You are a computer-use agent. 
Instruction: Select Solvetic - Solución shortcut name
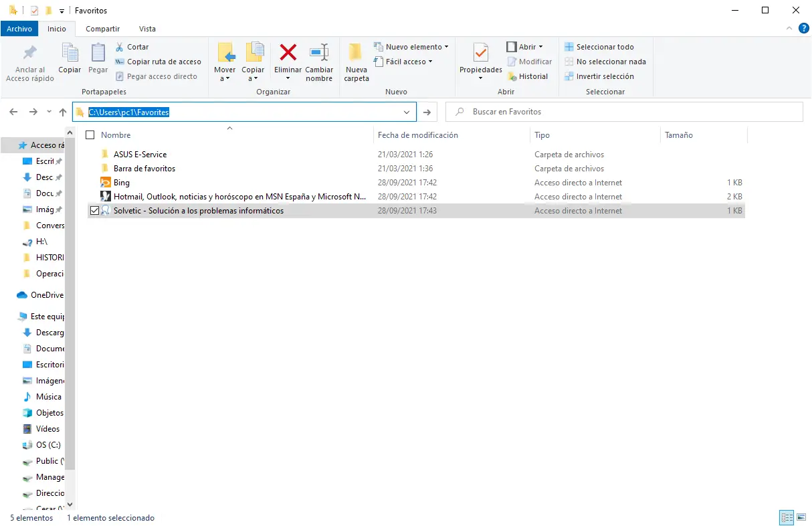199,211
